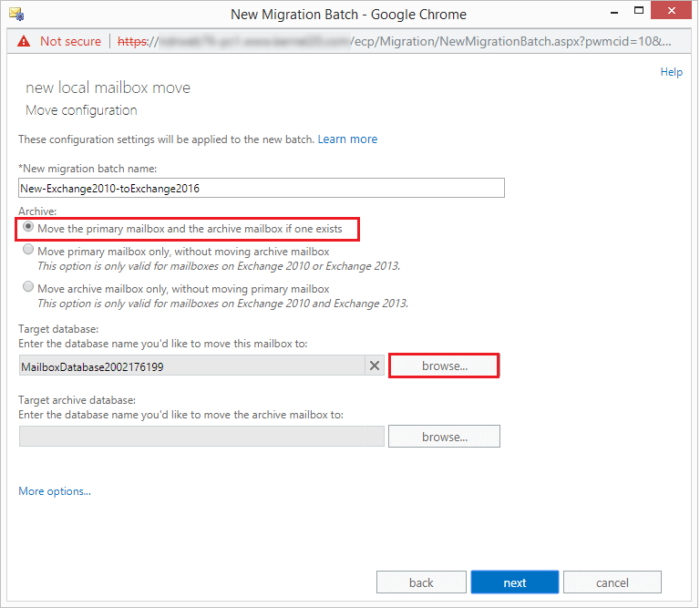Expand the More options... section
The width and height of the screenshot is (700, 608).
pyautogui.click(x=55, y=491)
